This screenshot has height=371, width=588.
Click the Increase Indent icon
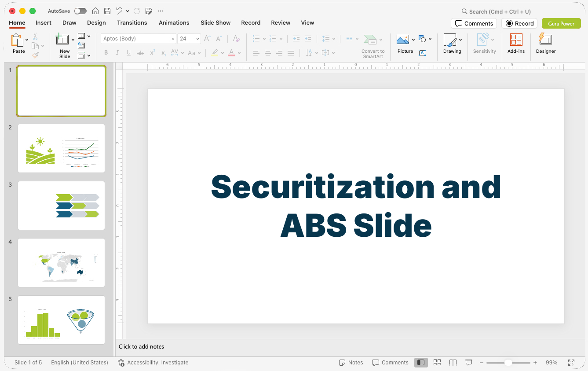308,39
